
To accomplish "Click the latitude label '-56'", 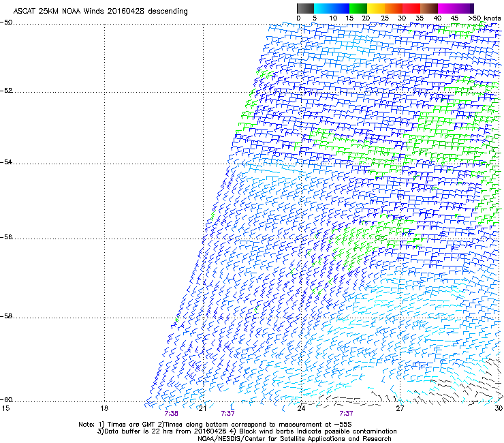I will pyautogui.click(x=6, y=237).
